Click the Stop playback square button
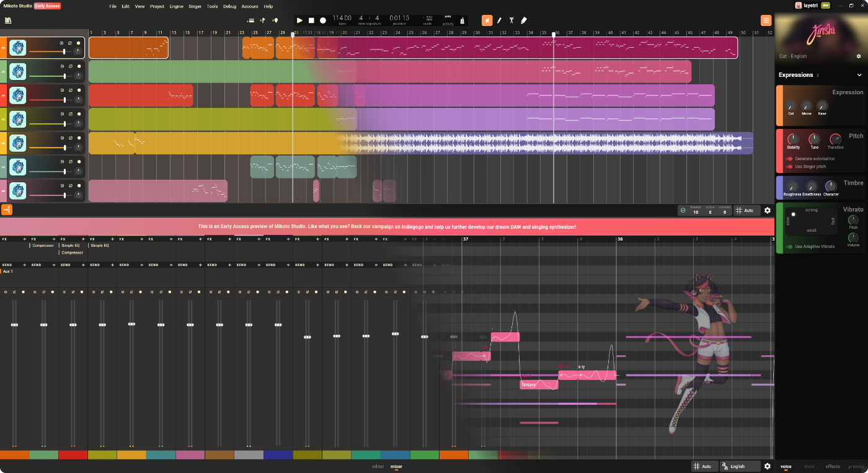This screenshot has width=868, height=473. coord(311,20)
